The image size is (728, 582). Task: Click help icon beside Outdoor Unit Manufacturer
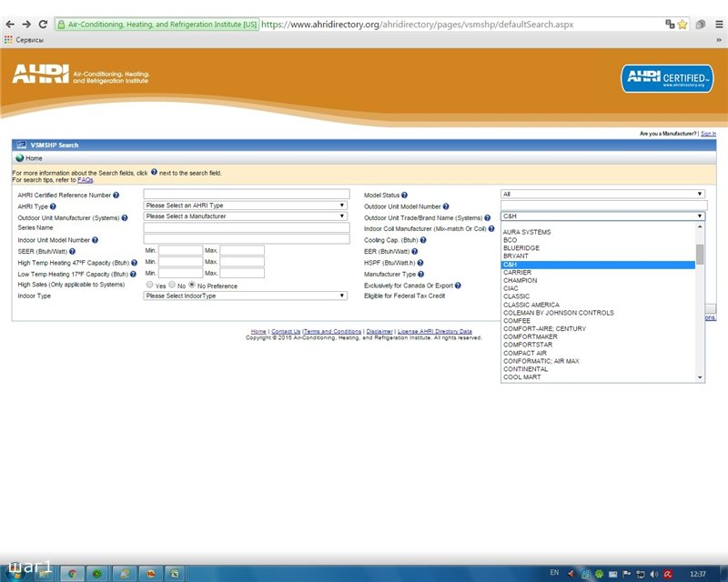coord(125,217)
